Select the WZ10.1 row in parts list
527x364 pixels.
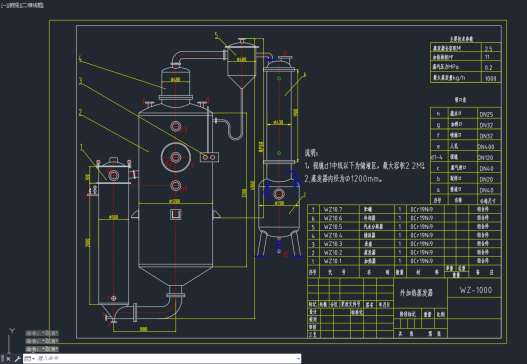pyautogui.click(x=404, y=261)
